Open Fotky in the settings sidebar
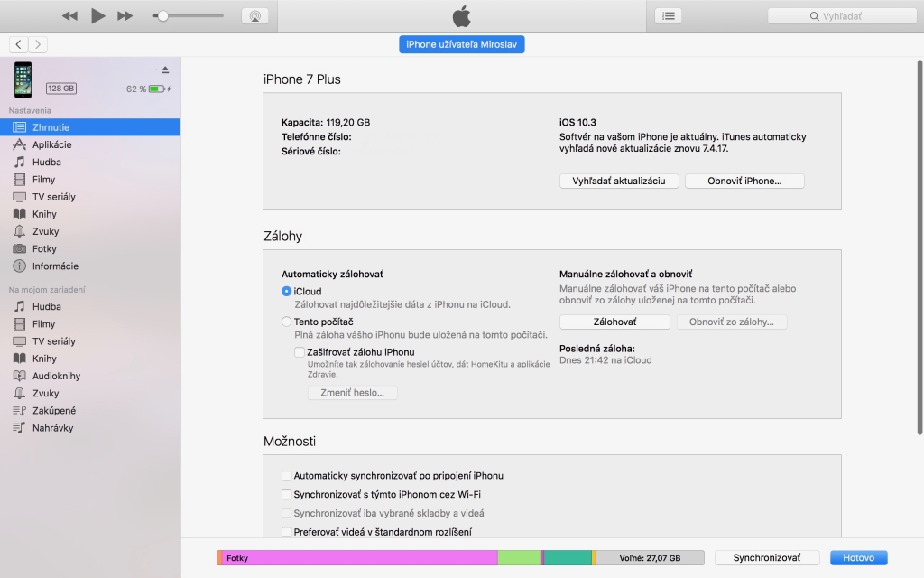Screen dimensions: 924x578 [x=44, y=248]
